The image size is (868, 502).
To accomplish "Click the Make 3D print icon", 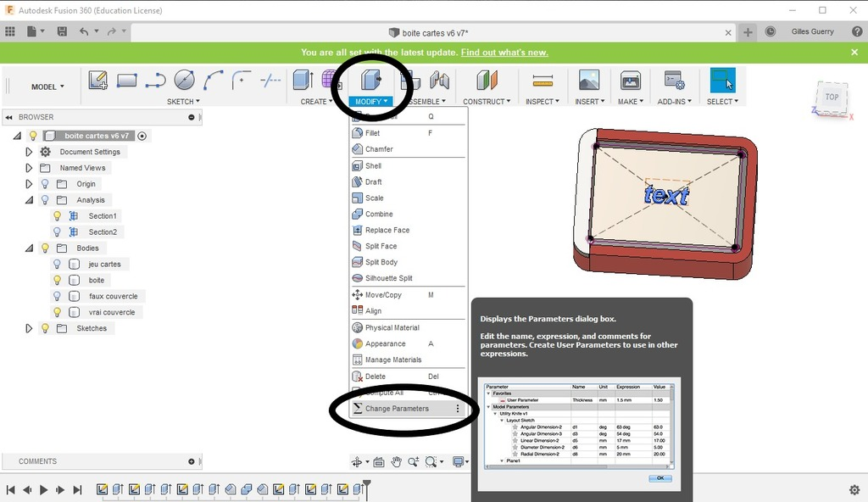I will click(x=630, y=81).
